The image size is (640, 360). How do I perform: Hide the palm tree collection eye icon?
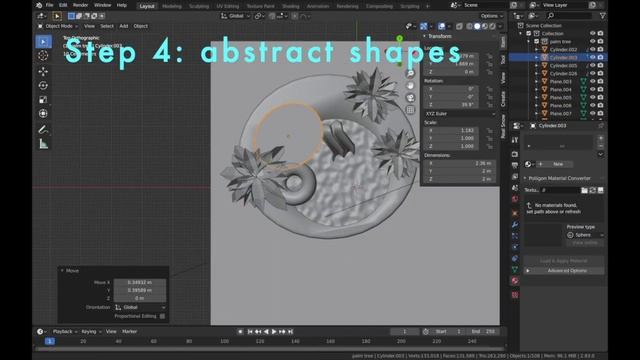(x=593, y=42)
